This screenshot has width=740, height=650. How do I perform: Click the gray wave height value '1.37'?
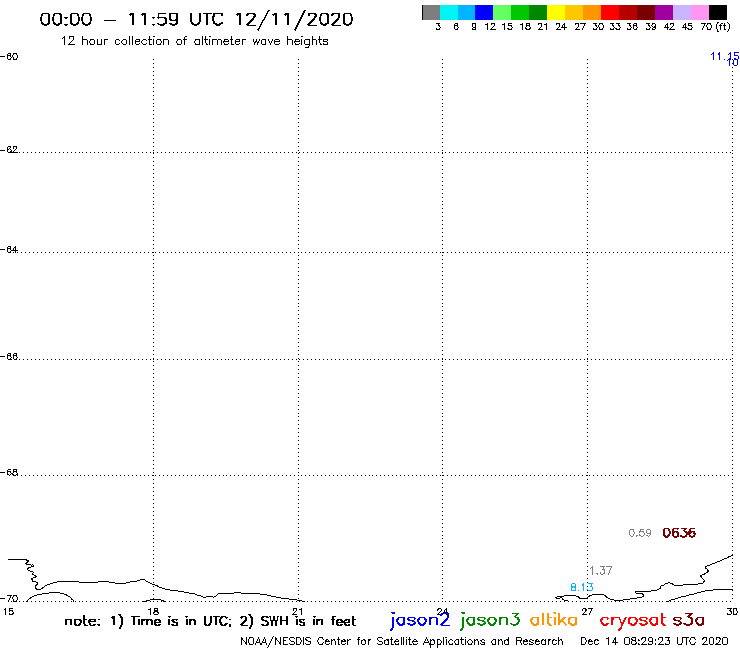(x=601, y=571)
